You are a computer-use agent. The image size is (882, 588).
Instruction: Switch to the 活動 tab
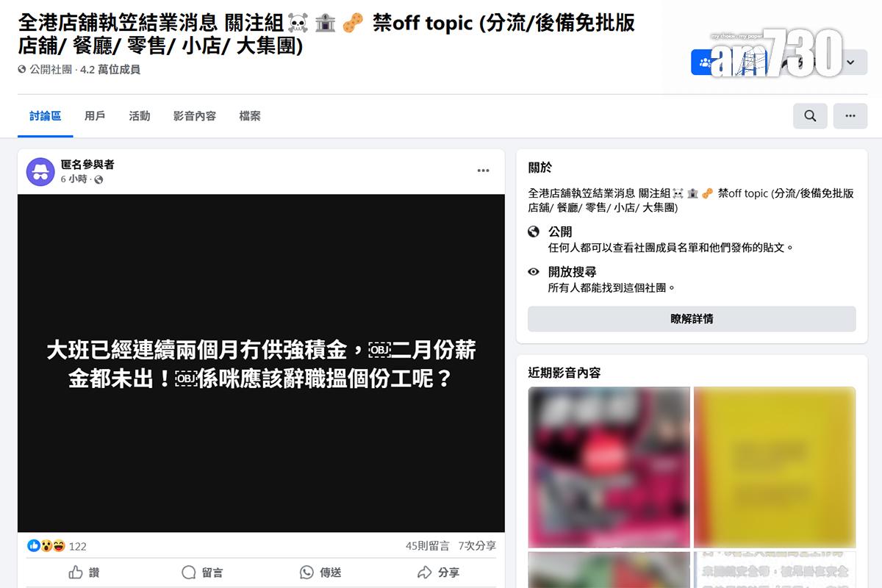139,116
